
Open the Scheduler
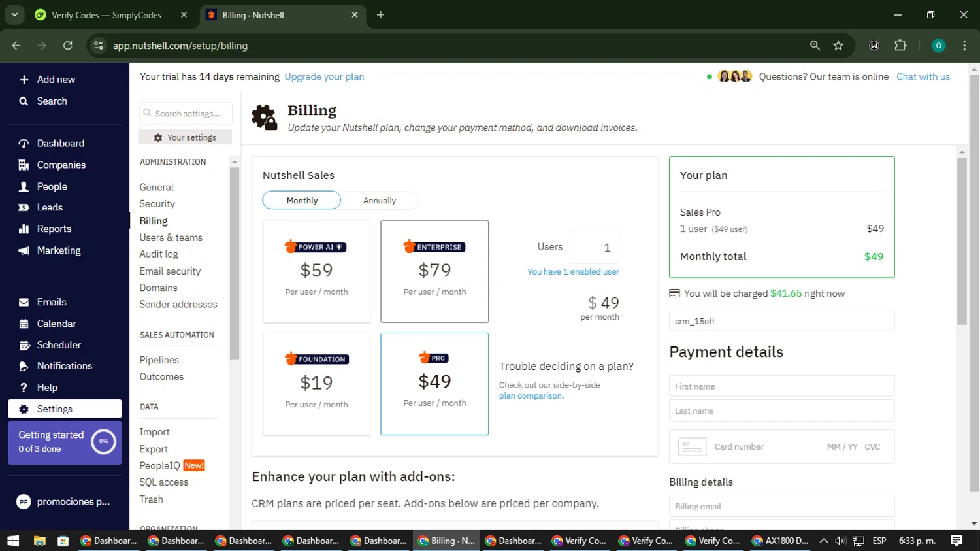point(59,345)
